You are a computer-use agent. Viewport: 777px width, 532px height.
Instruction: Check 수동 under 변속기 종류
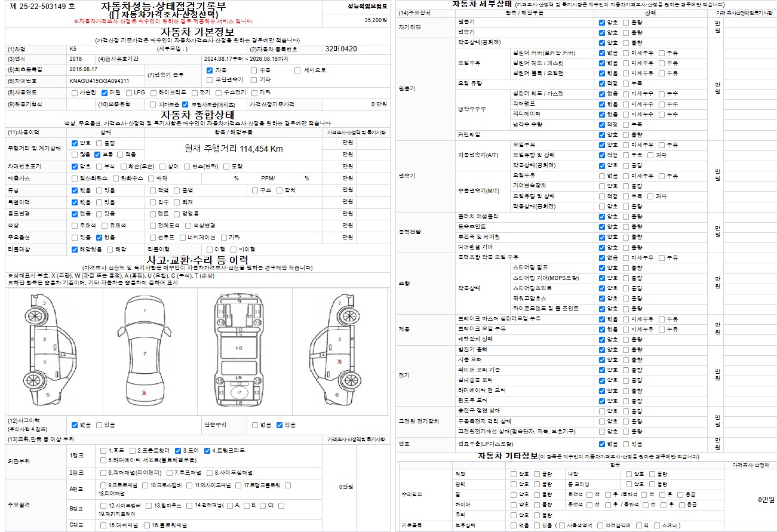click(x=254, y=70)
